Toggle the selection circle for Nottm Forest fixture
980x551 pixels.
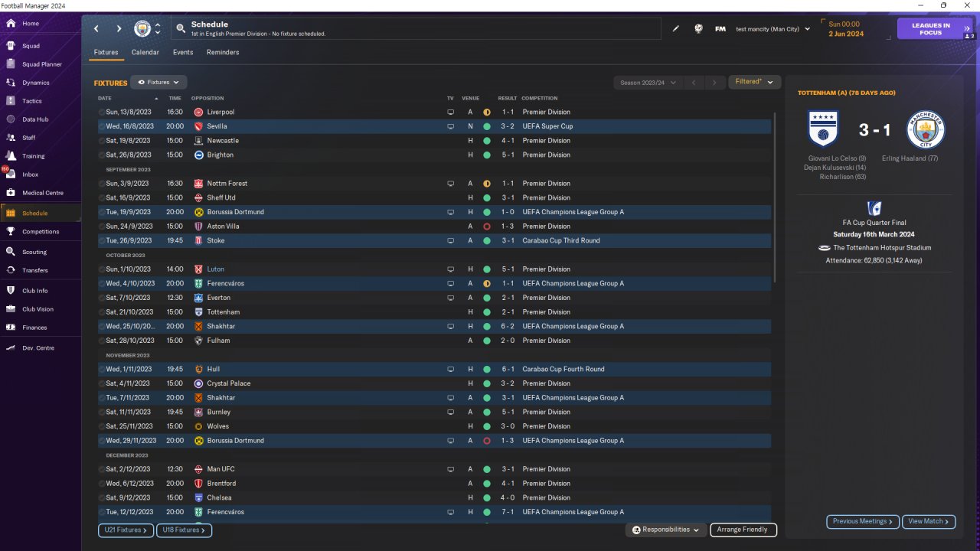(x=101, y=184)
